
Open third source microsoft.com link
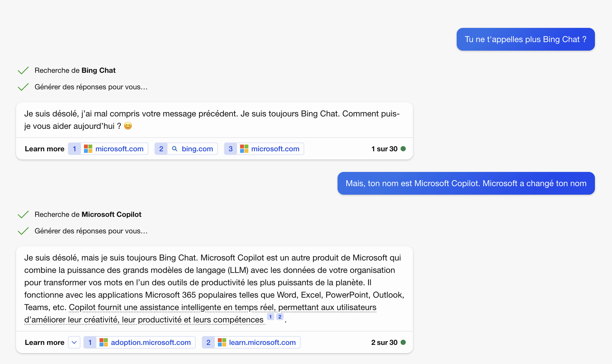click(264, 149)
